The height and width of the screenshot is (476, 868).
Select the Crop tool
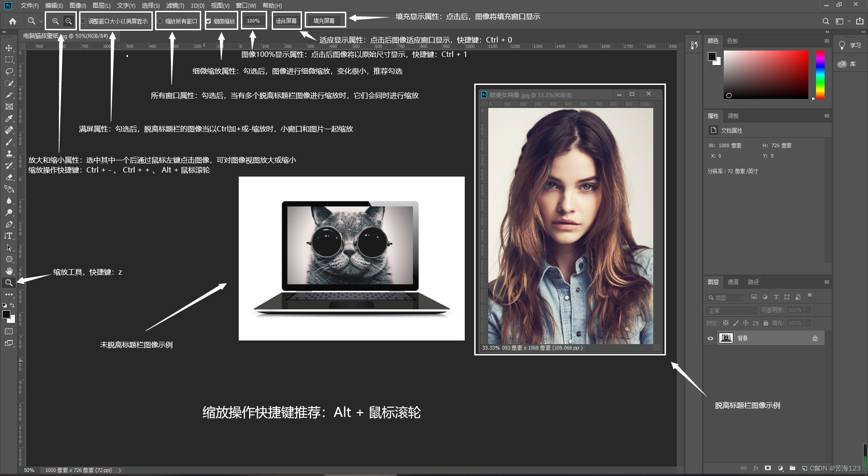coord(9,95)
